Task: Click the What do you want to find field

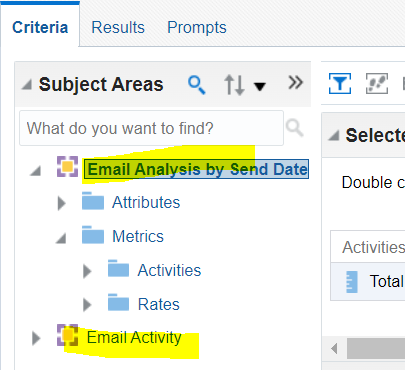Action: 151,128
